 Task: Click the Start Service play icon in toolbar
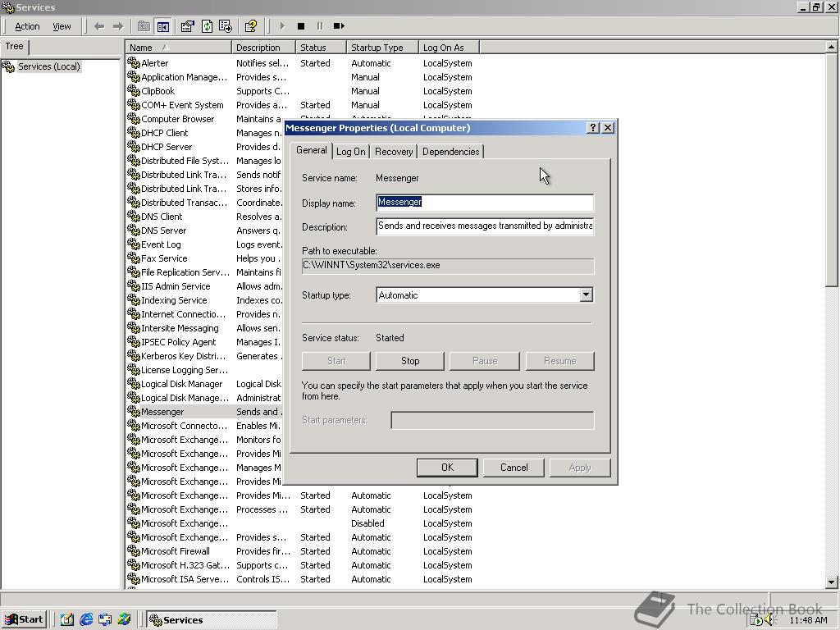point(282,25)
